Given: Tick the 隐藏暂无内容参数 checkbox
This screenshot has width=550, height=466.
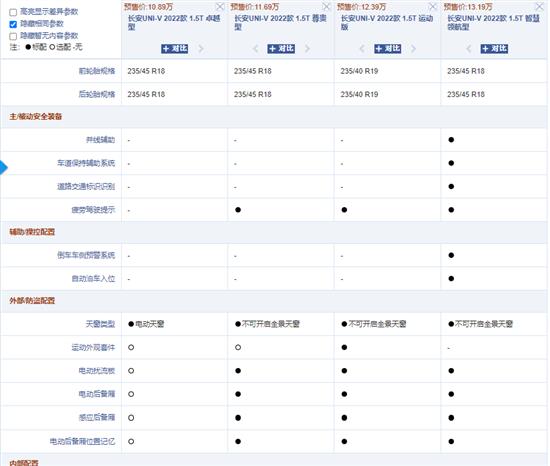Looking at the screenshot, I should 13,36.
